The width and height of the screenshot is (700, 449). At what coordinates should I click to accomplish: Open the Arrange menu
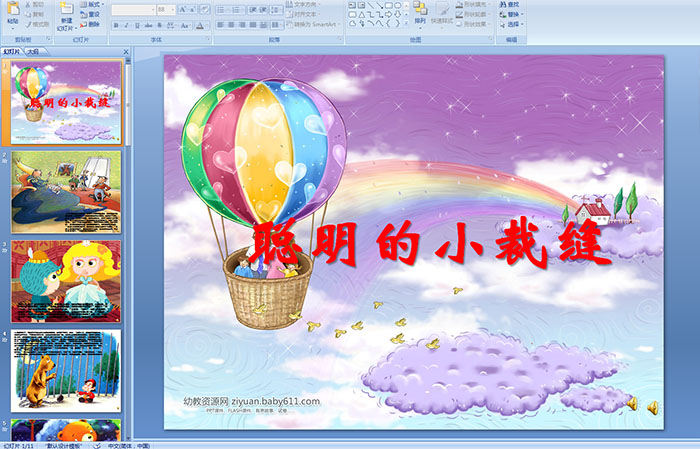(x=420, y=13)
